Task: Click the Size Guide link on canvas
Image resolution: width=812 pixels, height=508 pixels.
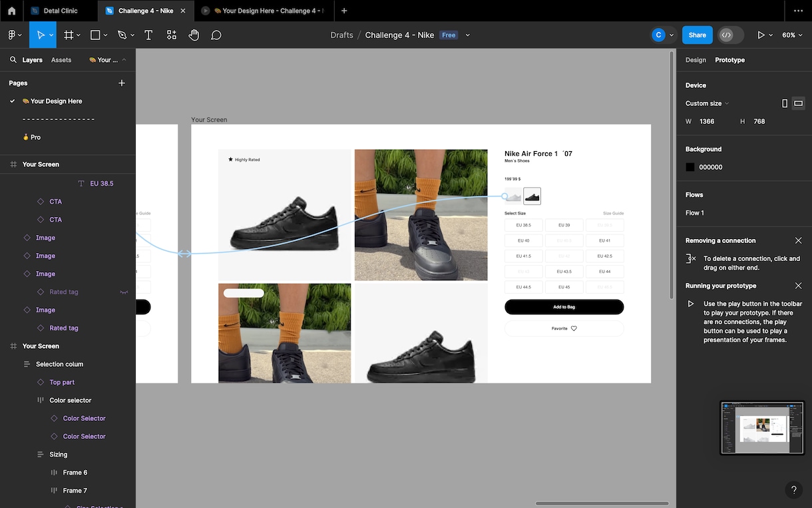Action: 613,213
